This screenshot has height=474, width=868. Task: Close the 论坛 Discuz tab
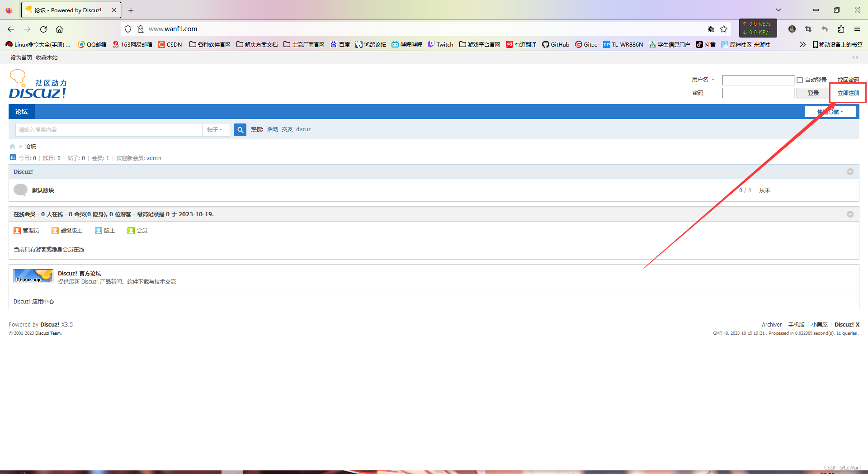point(114,10)
